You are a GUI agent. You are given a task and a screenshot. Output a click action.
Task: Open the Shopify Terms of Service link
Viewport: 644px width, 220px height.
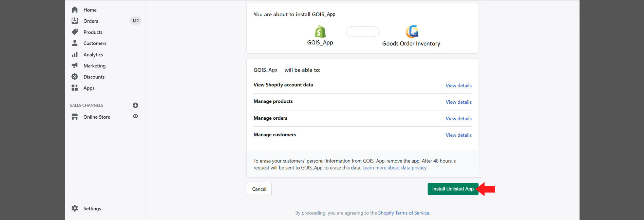pos(404,213)
